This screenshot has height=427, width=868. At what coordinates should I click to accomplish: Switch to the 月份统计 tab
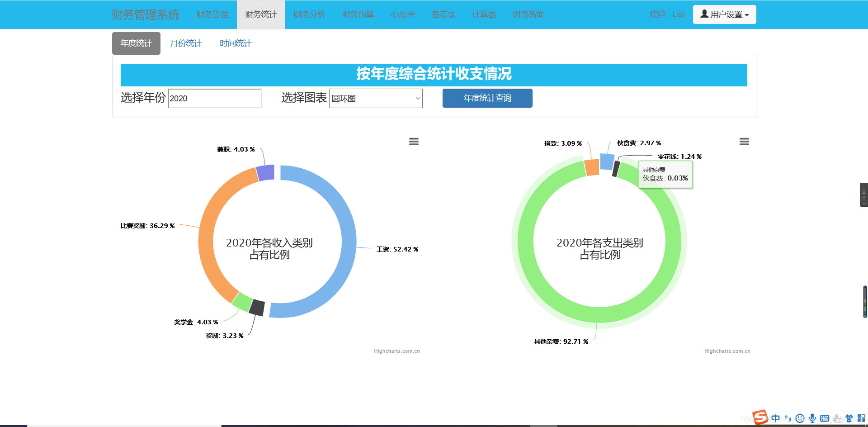186,43
